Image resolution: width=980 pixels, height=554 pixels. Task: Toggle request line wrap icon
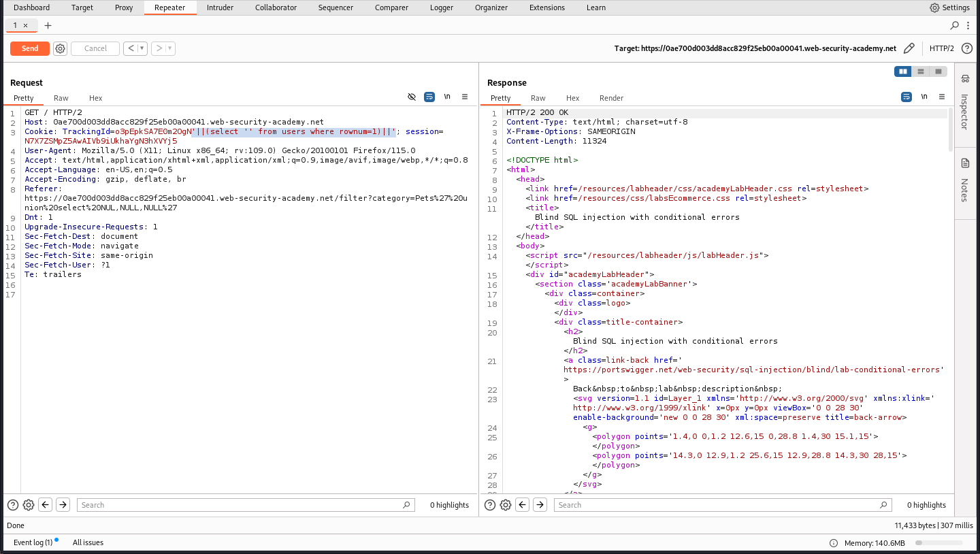[429, 97]
